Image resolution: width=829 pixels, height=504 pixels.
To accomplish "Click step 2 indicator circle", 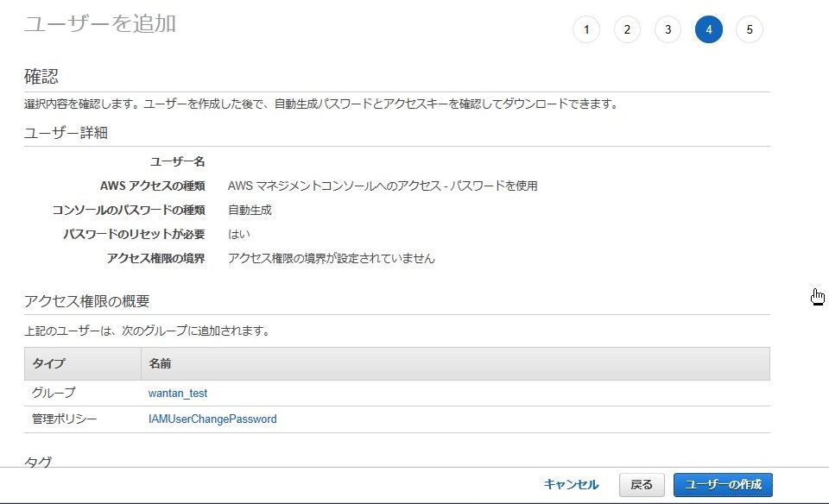I will pos(627,28).
